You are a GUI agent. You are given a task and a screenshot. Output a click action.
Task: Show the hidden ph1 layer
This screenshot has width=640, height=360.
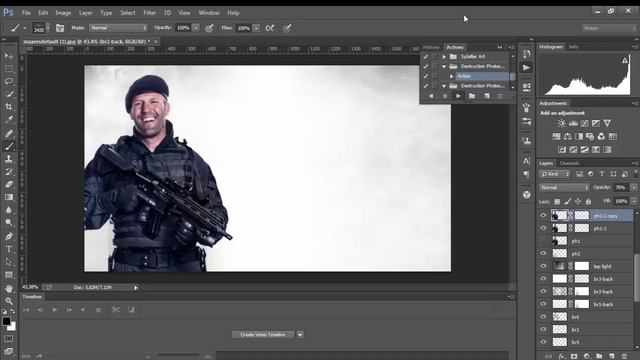click(x=543, y=241)
